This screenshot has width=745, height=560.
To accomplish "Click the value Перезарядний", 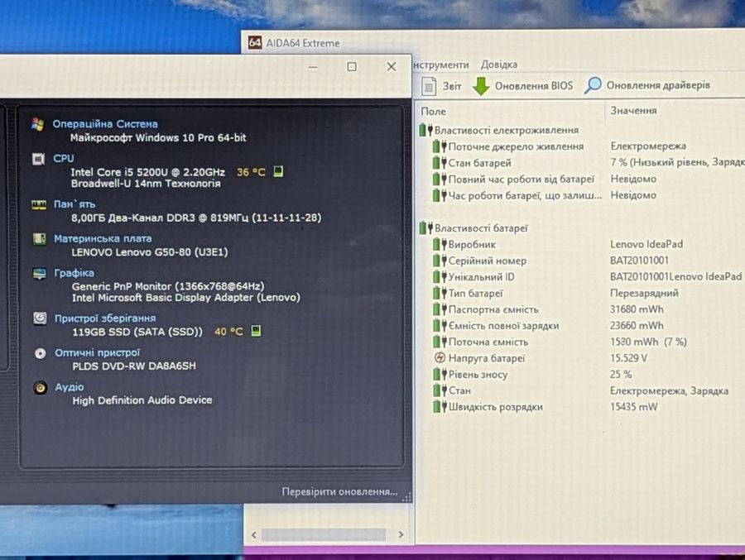I will point(644,293).
